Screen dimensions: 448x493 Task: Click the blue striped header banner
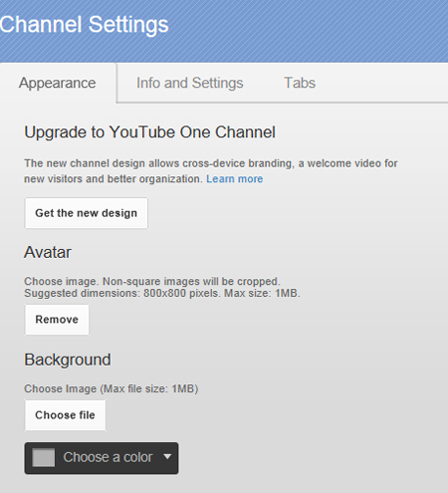tap(224, 31)
